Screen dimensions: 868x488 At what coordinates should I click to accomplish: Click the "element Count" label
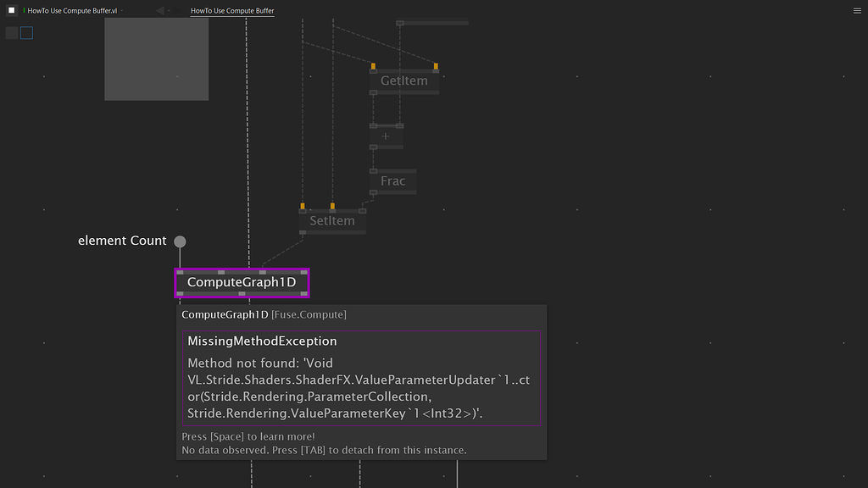pyautogui.click(x=122, y=241)
